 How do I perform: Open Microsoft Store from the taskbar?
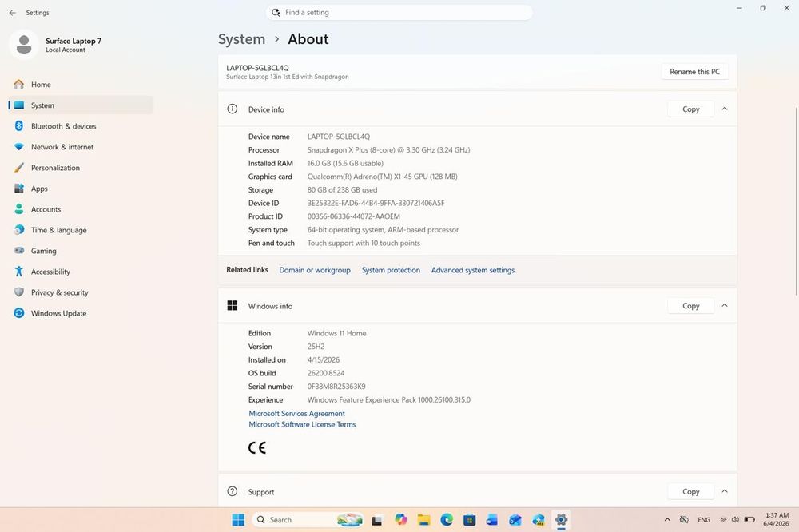tap(469, 520)
